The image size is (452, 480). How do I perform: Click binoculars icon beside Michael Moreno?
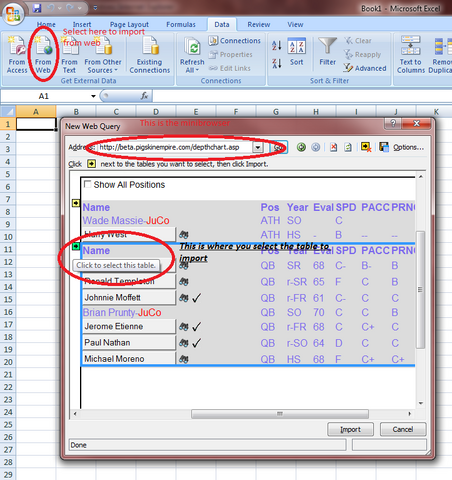pyautogui.click(x=183, y=359)
